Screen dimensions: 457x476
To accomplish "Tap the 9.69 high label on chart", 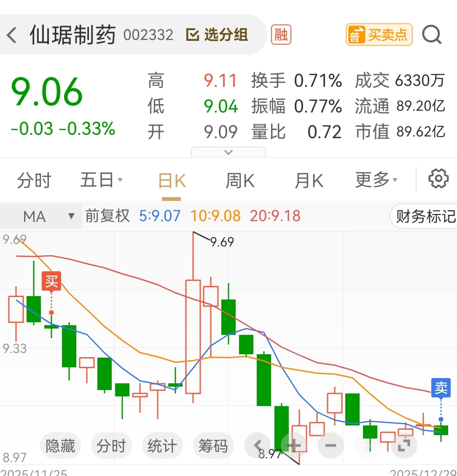I will coord(222,242).
